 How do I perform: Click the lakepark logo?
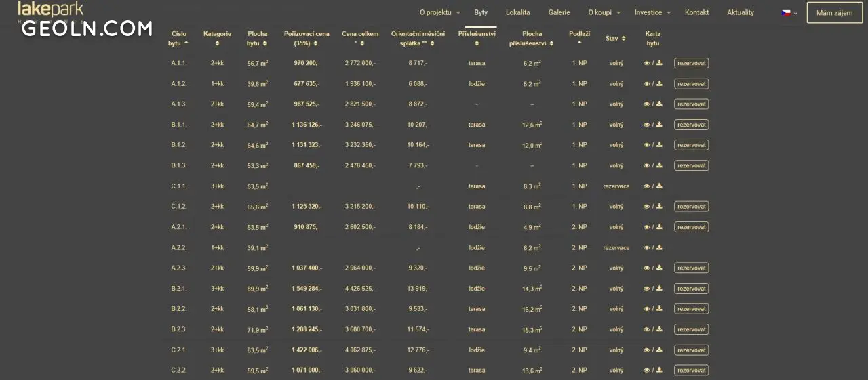pyautogui.click(x=51, y=9)
